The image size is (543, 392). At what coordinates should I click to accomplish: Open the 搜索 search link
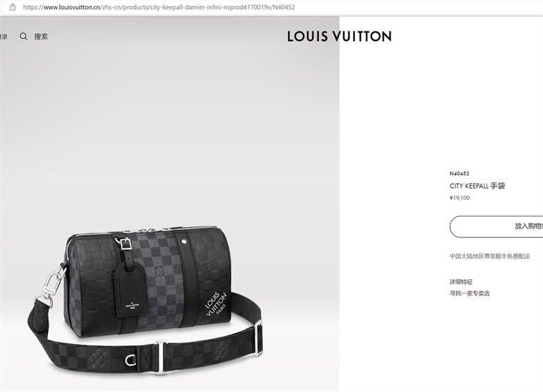(x=41, y=36)
